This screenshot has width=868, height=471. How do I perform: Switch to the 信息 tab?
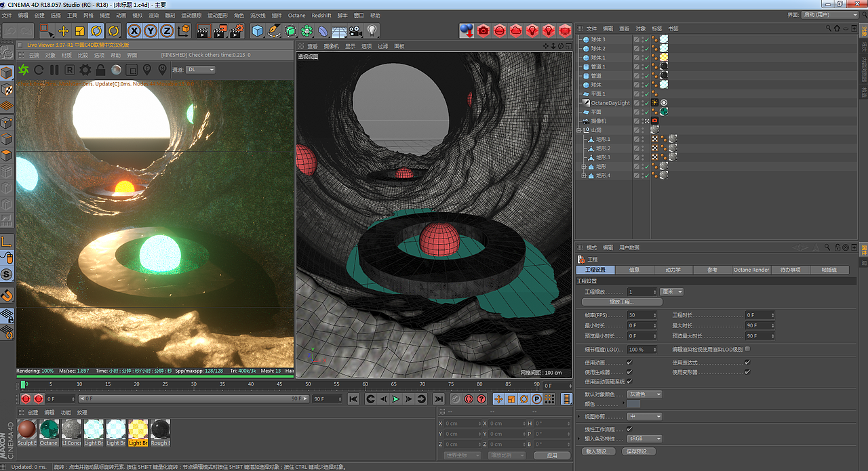(634, 270)
